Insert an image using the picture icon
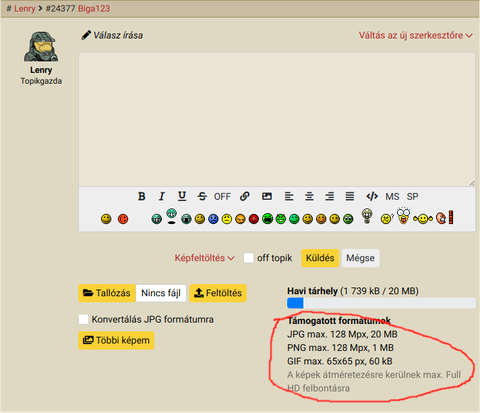The height and width of the screenshot is (413, 480). point(267,196)
